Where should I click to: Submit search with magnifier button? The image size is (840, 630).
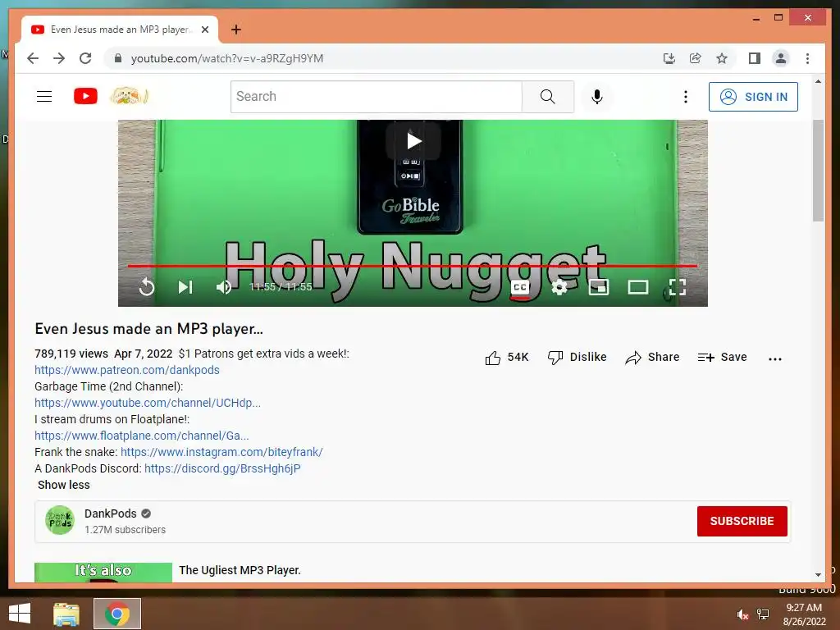547,97
